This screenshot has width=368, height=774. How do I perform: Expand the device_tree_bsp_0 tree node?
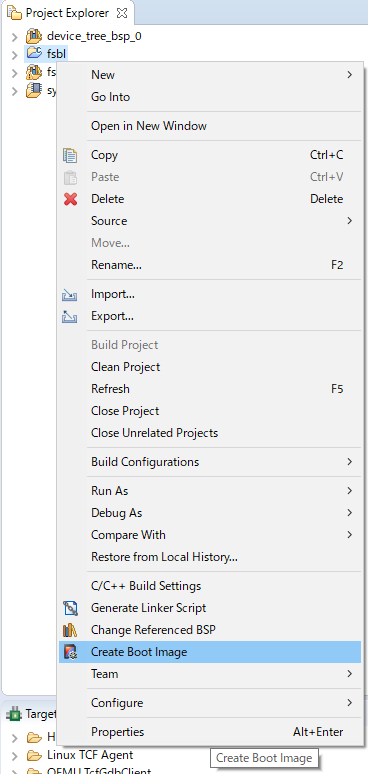[14, 37]
